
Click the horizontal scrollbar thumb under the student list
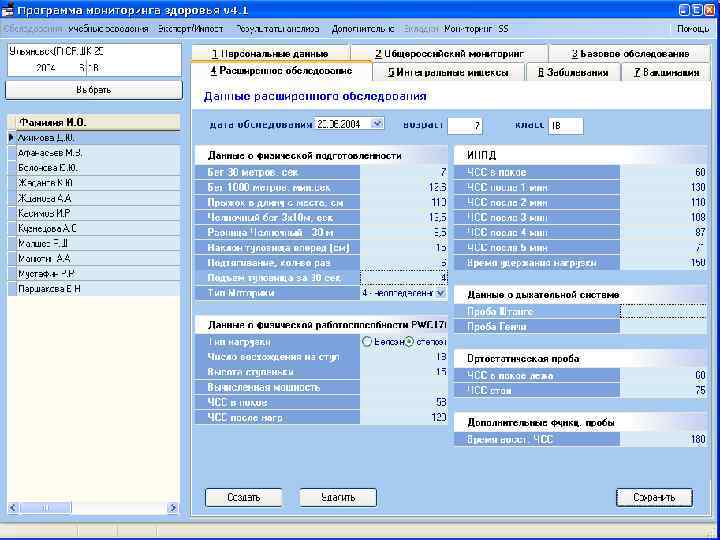(45, 508)
